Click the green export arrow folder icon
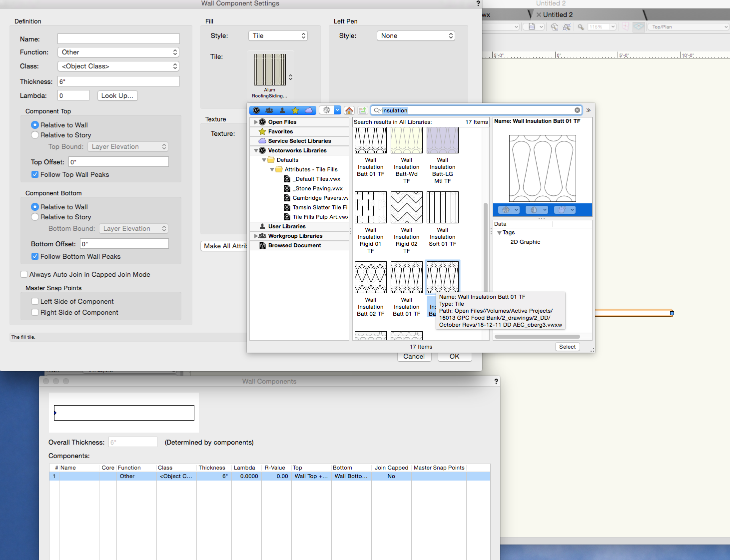730x560 pixels. (x=363, y=110)
